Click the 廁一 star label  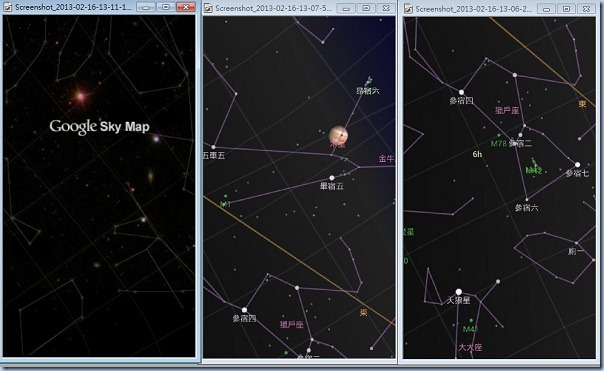576,252
